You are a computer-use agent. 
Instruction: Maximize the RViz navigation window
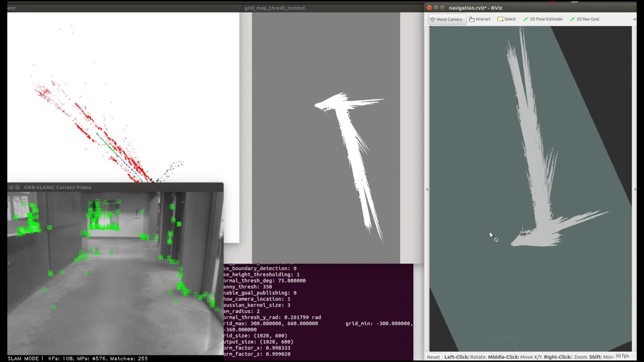(x=442, y=8)
